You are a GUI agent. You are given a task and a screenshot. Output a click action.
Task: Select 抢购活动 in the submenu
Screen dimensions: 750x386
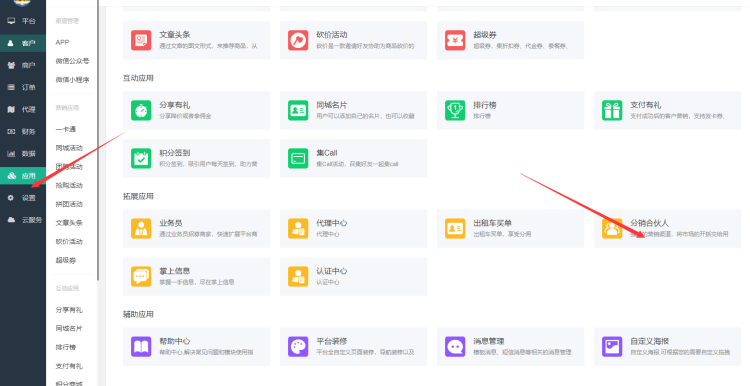(x=69, y=185)
